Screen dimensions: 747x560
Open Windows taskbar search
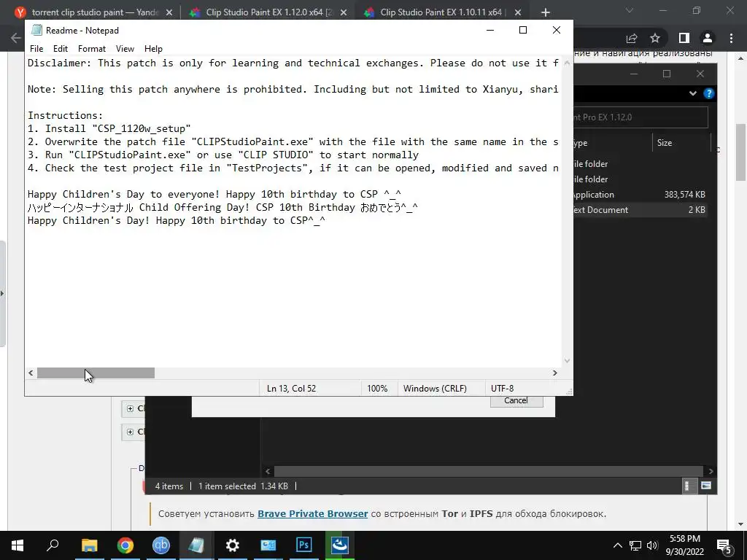click(x=53, y=545)
